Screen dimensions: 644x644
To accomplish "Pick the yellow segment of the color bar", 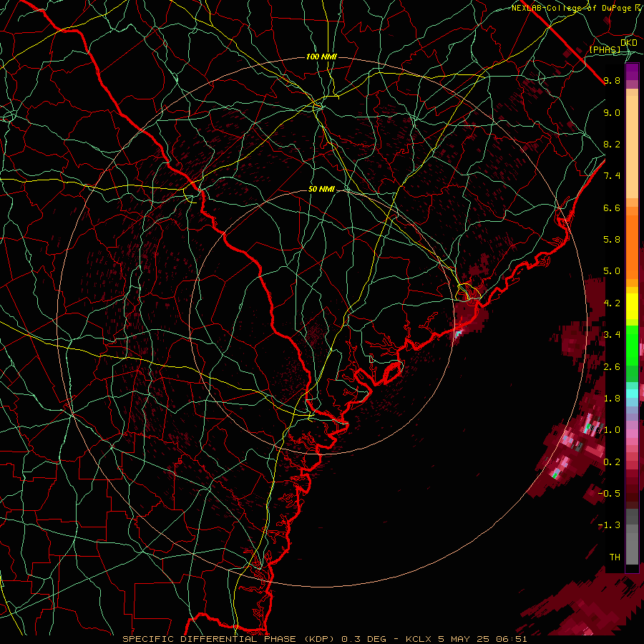I will tap(632, 306).
